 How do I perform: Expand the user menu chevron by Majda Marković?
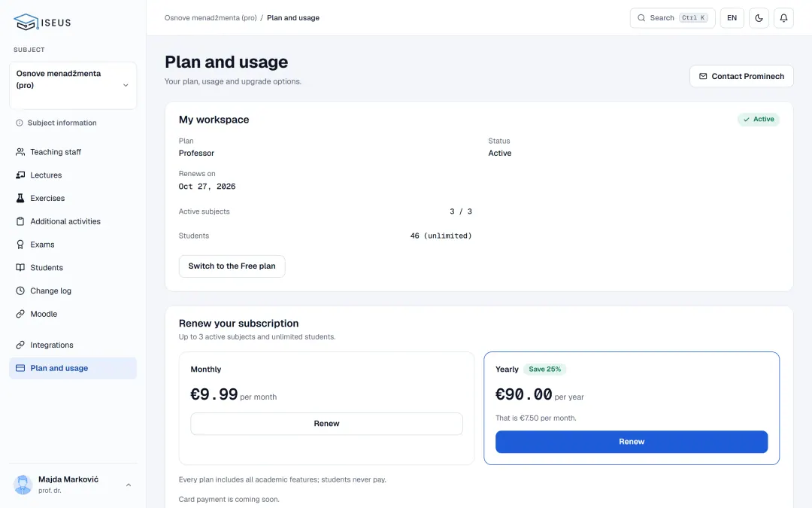point(129,485)
